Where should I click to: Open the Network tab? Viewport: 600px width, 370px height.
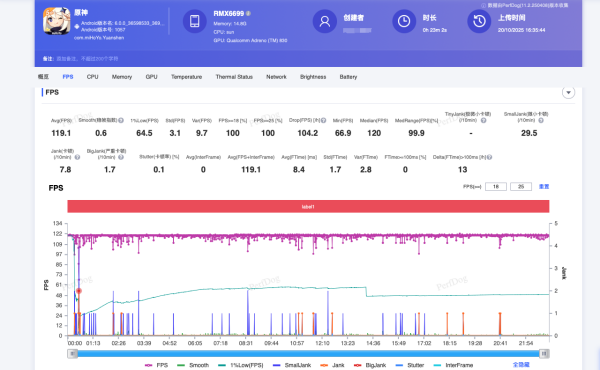click(x=276, y=77)
